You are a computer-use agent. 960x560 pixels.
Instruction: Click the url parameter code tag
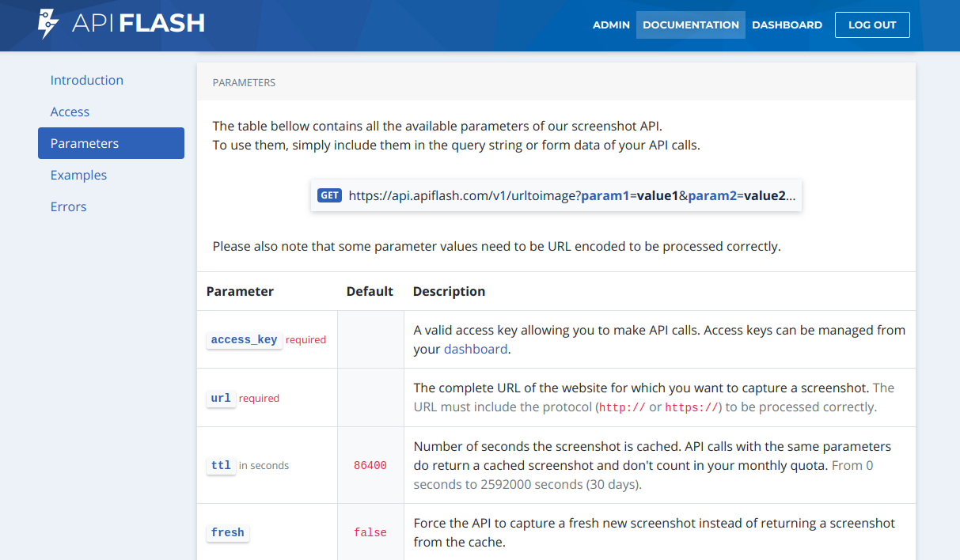(221, 398)
